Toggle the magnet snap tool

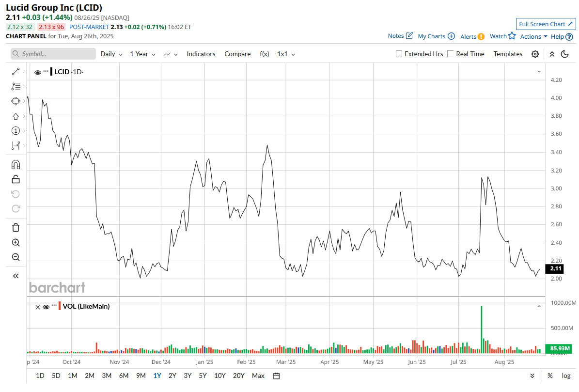(x=16, y=165)
